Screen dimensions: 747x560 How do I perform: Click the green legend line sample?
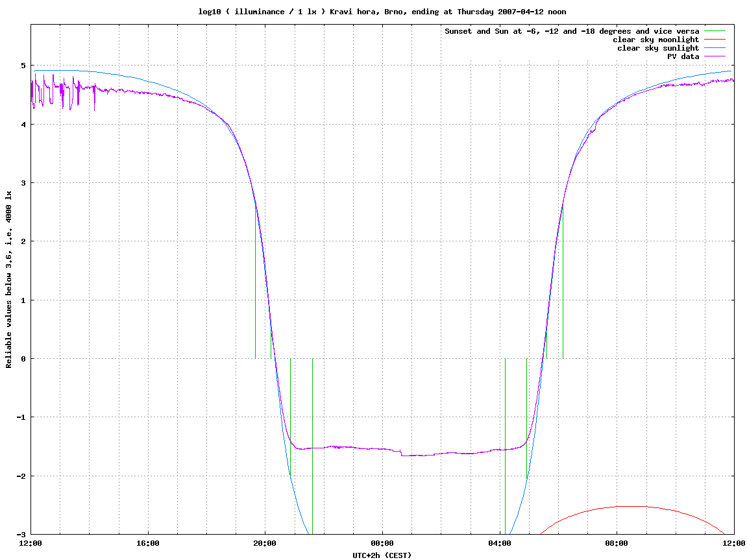(x=715, y=31)
